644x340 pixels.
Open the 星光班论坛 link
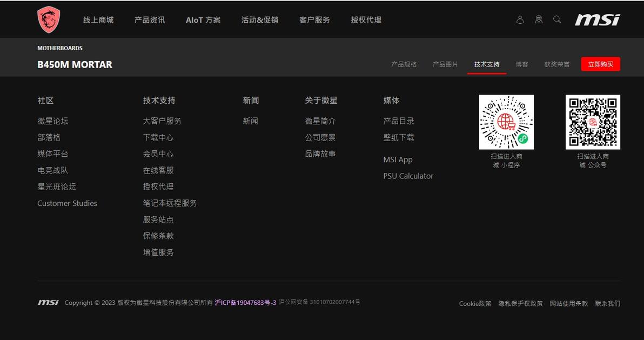pos(57,186)
